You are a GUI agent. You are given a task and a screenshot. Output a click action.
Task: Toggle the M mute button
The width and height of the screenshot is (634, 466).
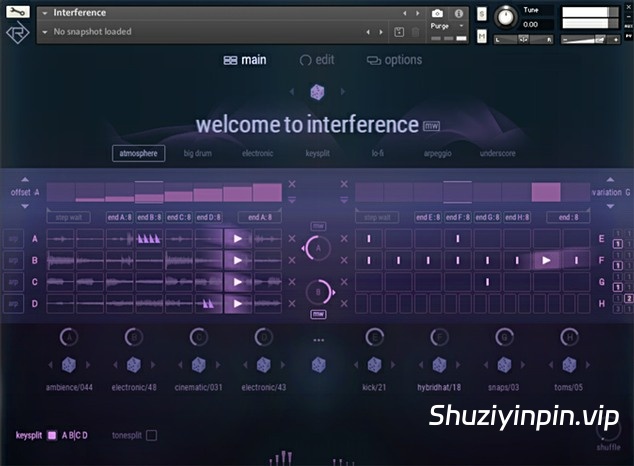482,36
